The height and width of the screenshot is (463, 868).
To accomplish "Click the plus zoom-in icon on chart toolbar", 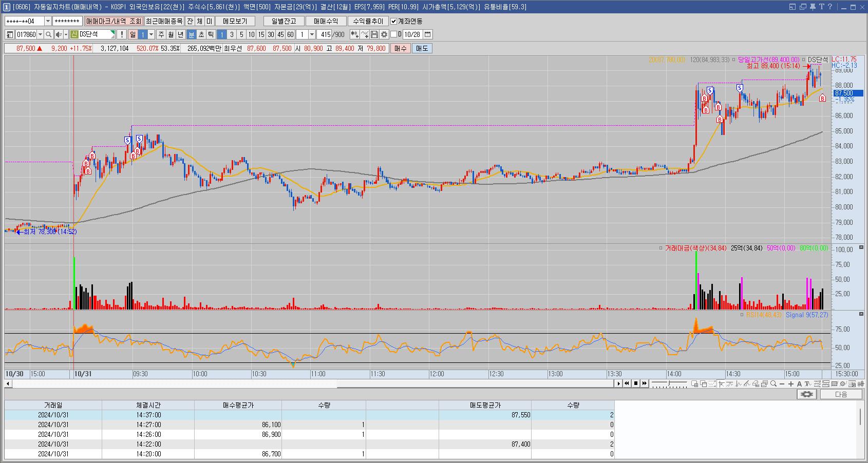I will pyautogui.click(x=791, y=383).
